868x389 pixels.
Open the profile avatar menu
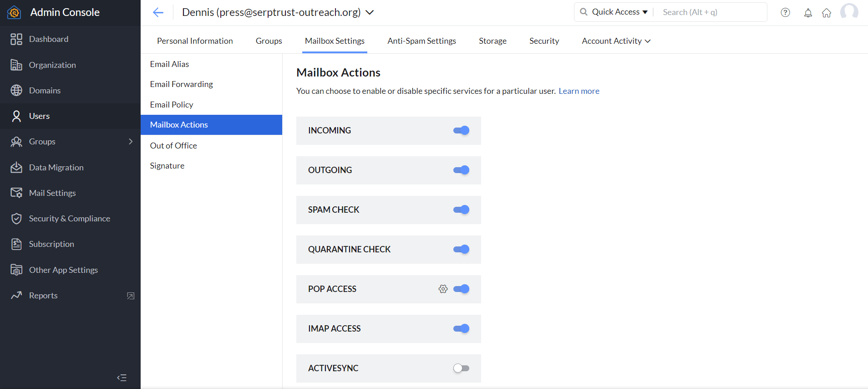[849, 12]
